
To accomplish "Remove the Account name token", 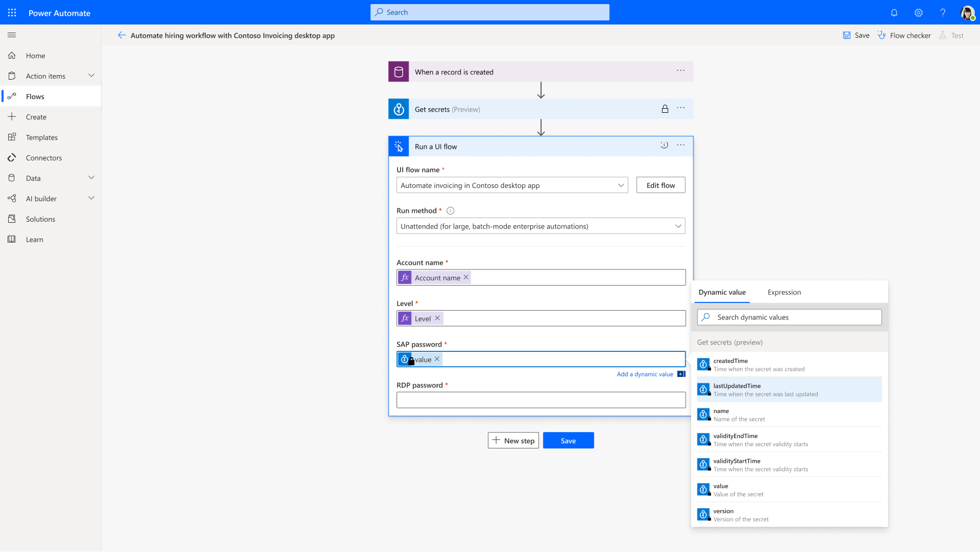I will click(x=466, y=277).
